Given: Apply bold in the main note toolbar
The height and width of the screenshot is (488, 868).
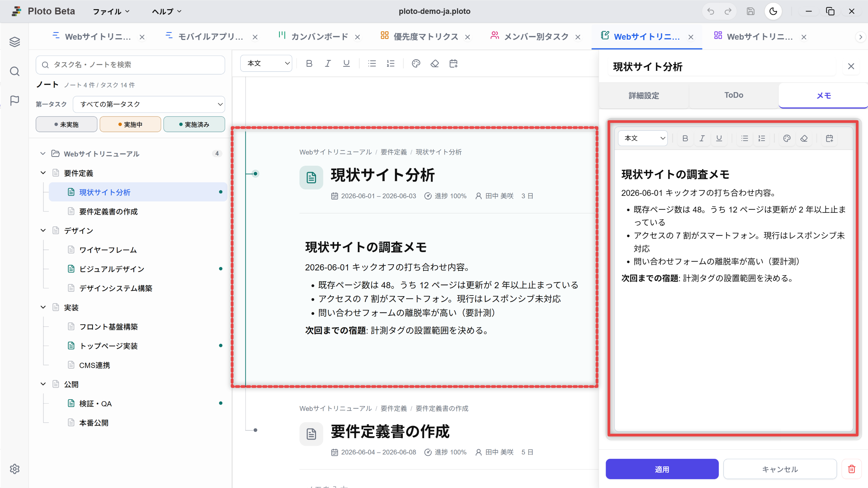Looking at the screenshot, I should pyautogui.click(x=309, y=63).
